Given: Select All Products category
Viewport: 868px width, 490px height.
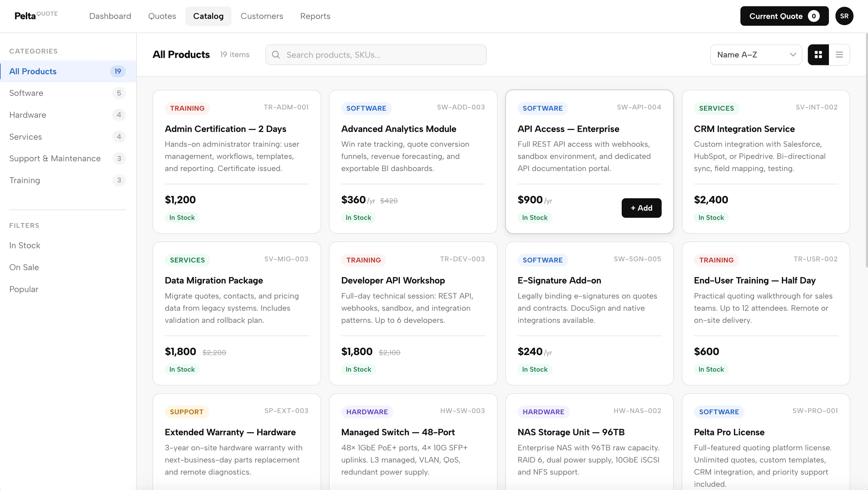Looking at the screenshot, I should (x=68, y=71).
